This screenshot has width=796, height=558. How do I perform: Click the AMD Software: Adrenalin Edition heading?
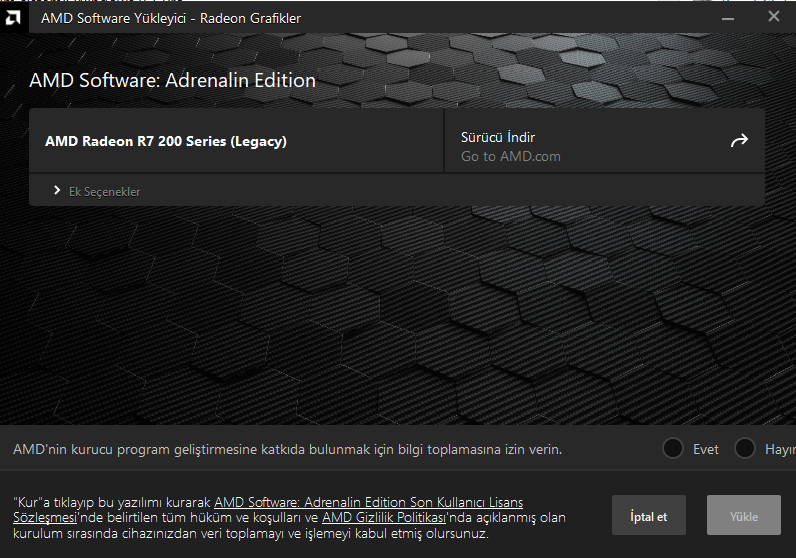click(173, 80)
